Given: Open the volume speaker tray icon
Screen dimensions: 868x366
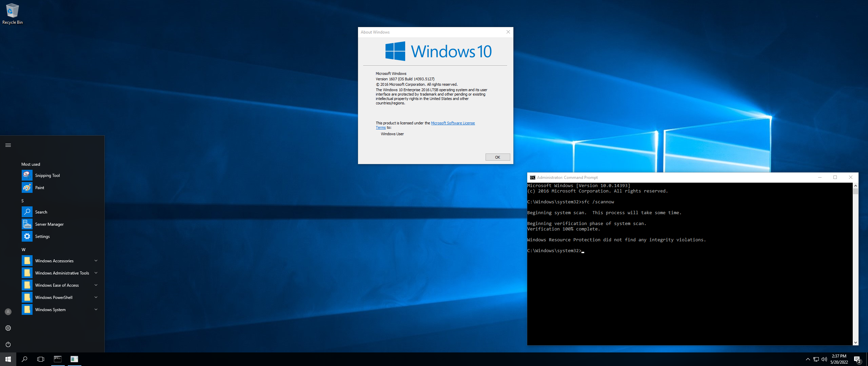Looking at the screenshot, I should coord(824,359).
